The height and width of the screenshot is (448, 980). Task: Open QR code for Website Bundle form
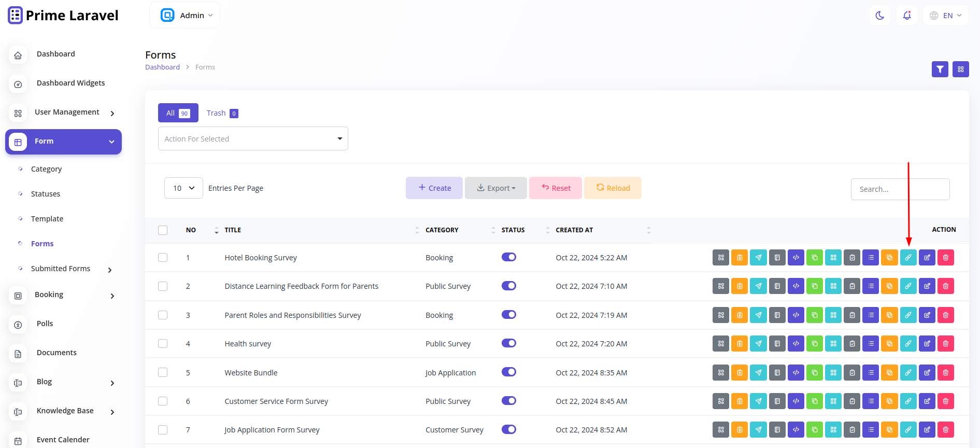pos(833,373)
